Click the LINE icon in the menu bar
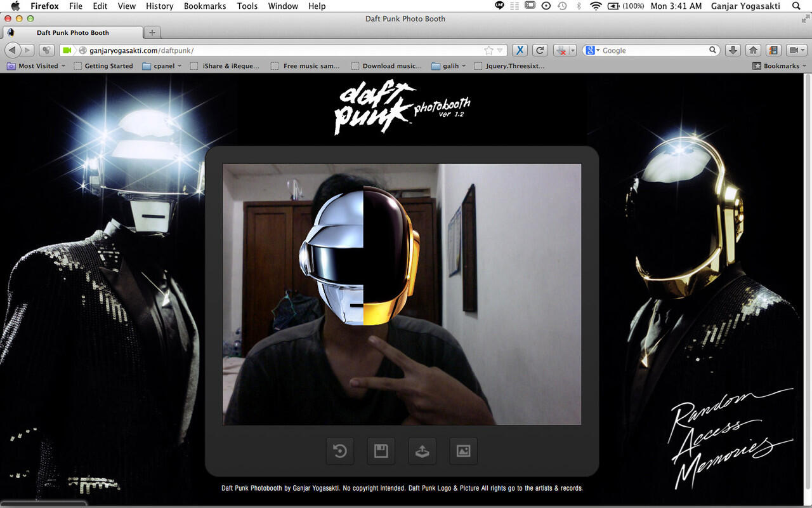The height and width of the screenshot is (508, 812). pyautogui.click(x=499, y=6)
